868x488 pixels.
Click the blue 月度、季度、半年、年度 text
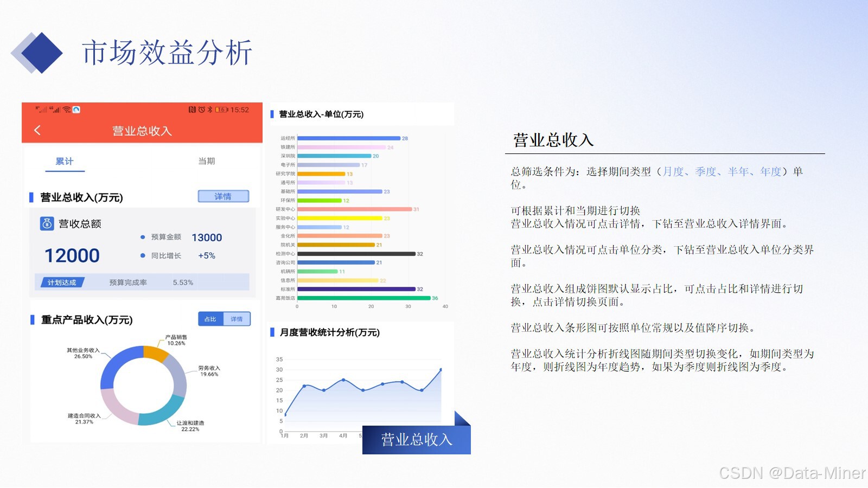tap(722, 171)
